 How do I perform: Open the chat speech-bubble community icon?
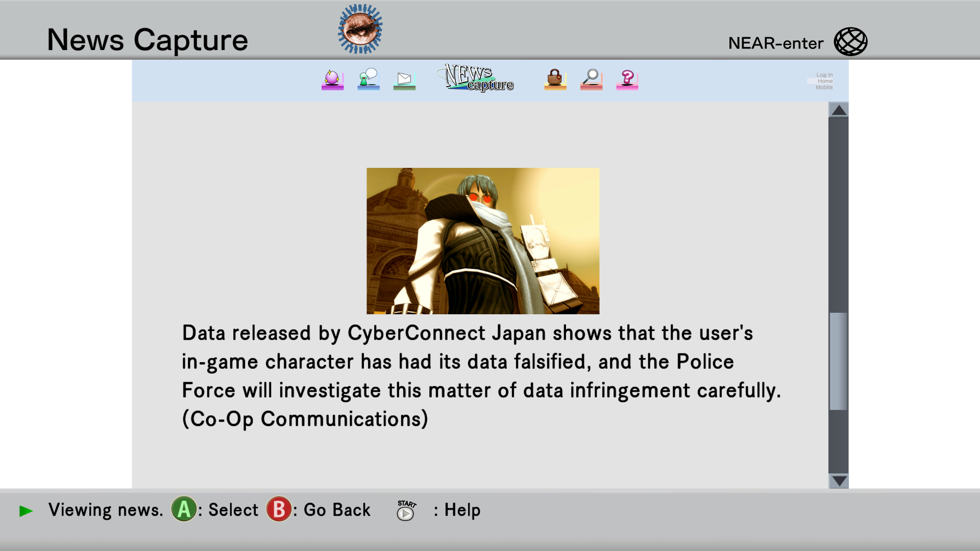[369, 80]
